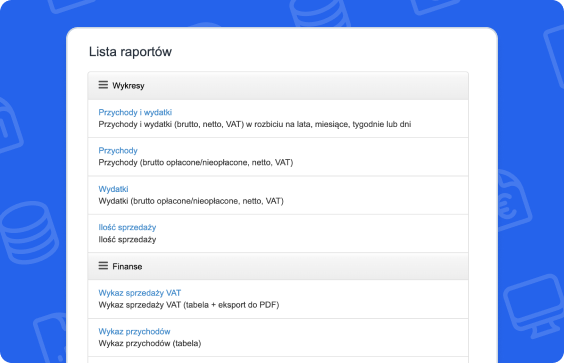Click description mentioning lata, miesiące, tygodnie
This screenshot has height=363, width=564.
pyautogui.click(x=255, y=124)
